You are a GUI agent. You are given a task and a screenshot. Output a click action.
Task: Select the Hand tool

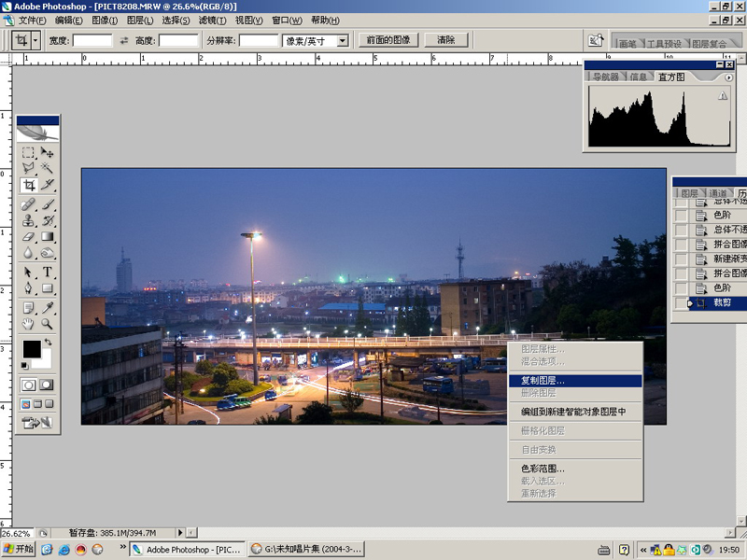point(28,324)
